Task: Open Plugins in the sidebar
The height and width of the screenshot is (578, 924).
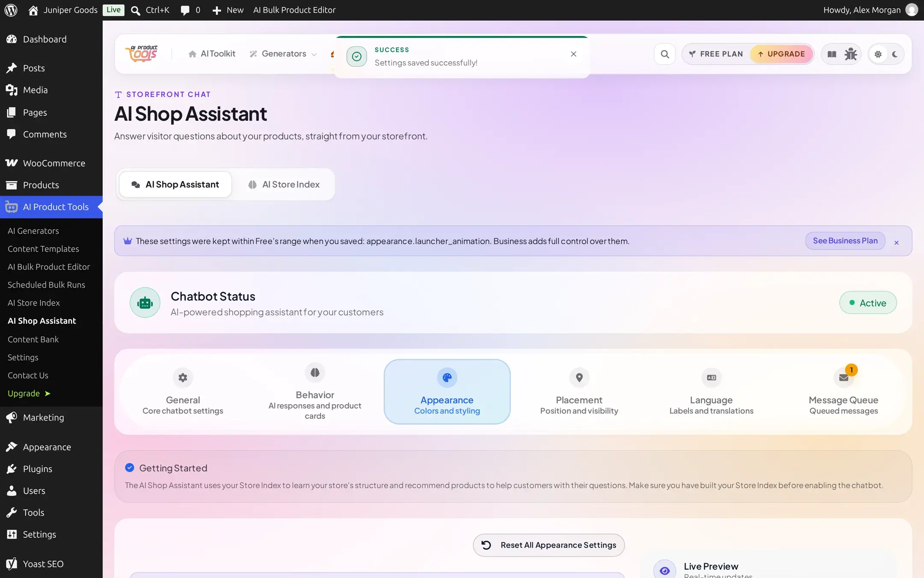Action: point(51,469)
